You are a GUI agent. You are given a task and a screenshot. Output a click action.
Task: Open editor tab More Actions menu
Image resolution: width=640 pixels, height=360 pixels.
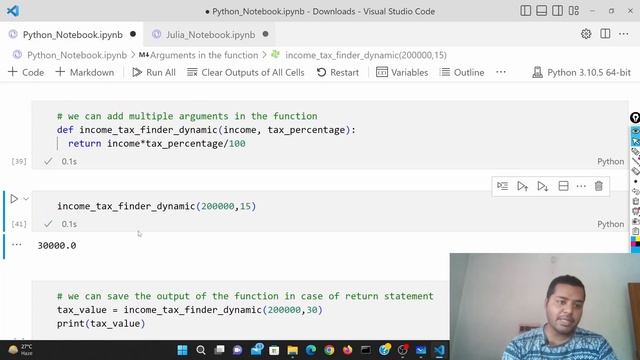click(x=624, y=34)
